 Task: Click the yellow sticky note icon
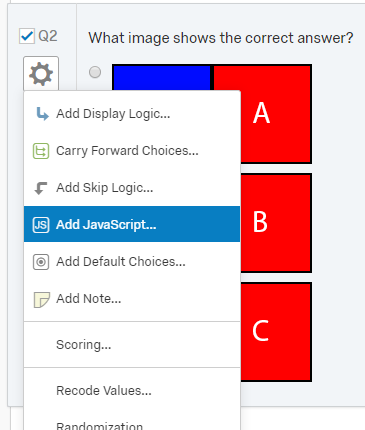coord(42,299)
